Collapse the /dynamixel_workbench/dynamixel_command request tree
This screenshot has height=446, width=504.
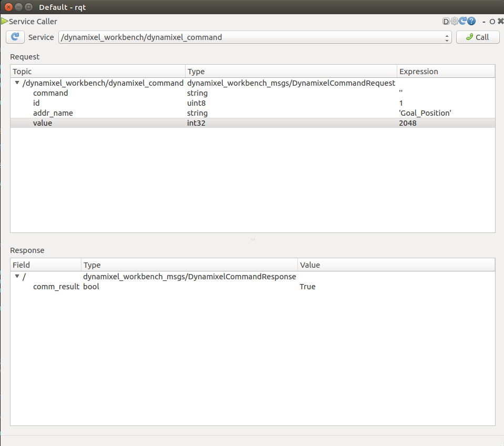[17, 83]
